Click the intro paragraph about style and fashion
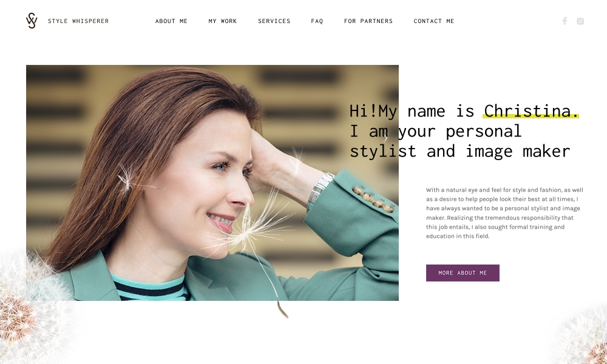This screenshot has width=607, height=364. (x=504, y=213)
